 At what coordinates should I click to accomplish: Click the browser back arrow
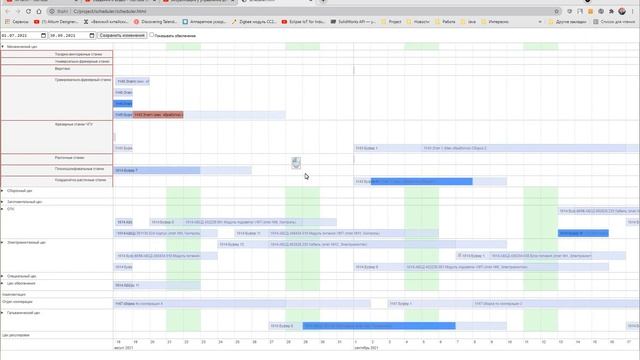coord(7,11)
